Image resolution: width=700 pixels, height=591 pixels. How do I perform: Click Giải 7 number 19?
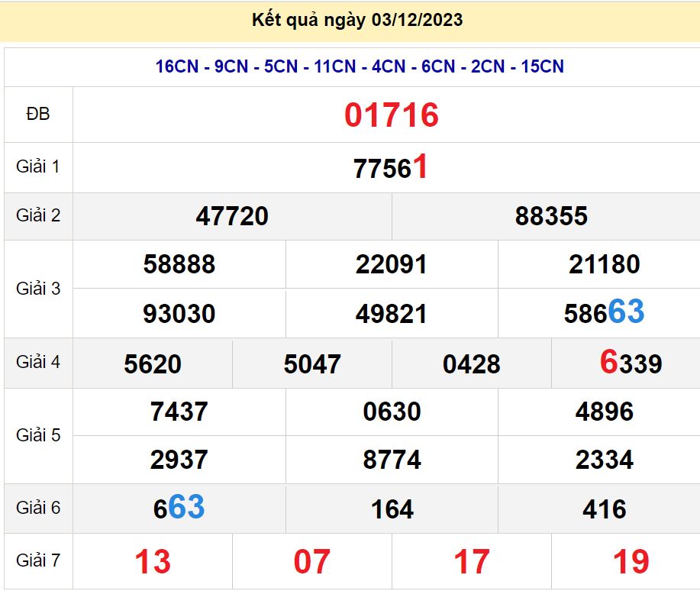point(631,562)
